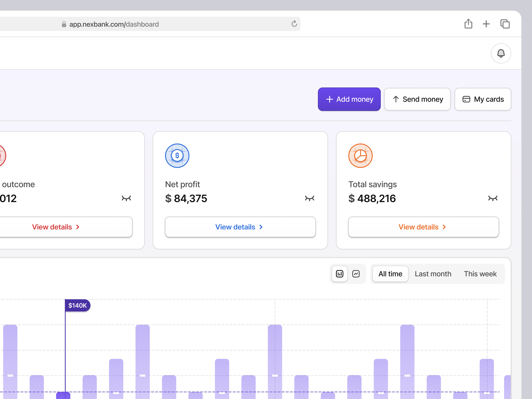Click the tab overview icon
532x399 pixels.
pyautogui.click(x=505, y=24)
